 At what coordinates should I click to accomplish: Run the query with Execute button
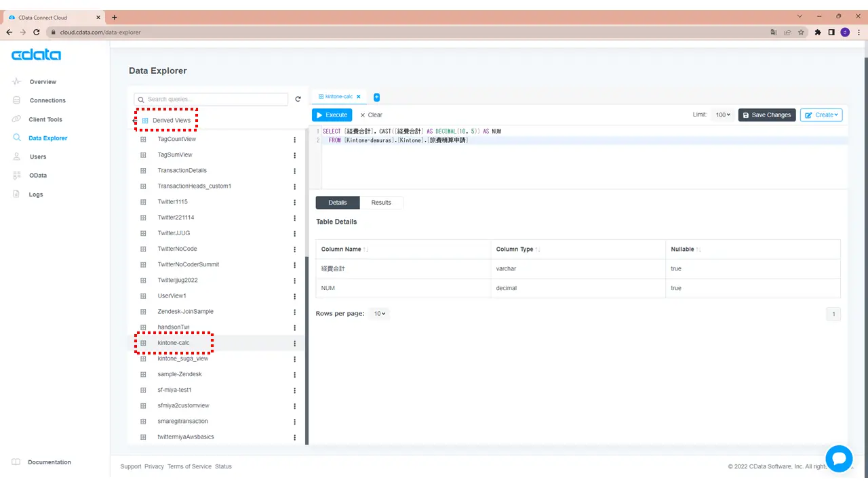tap(332, 115)
